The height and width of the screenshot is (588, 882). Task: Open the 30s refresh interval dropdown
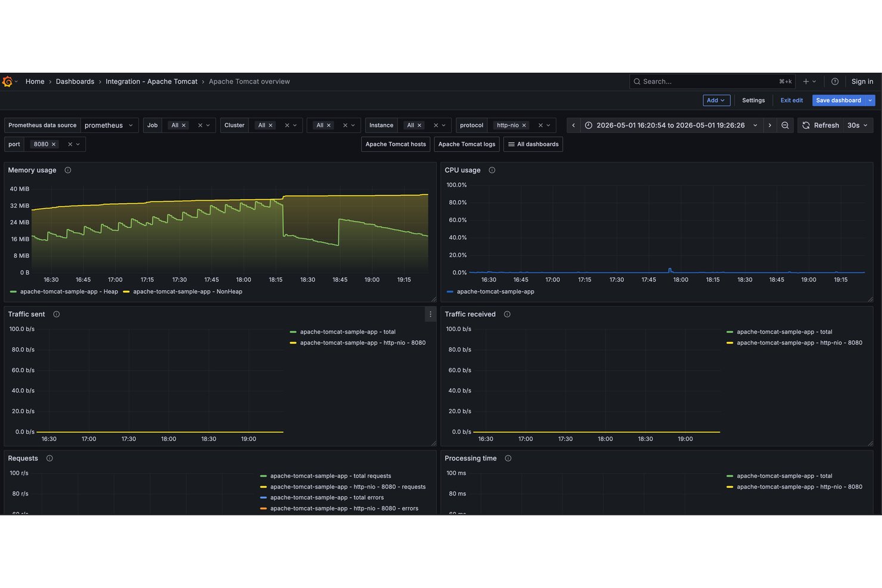coord(858,125)
